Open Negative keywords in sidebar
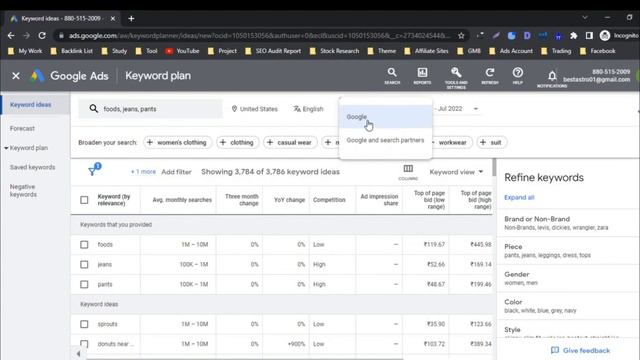The width and height of the screenshot is (640, 360). 23,191
